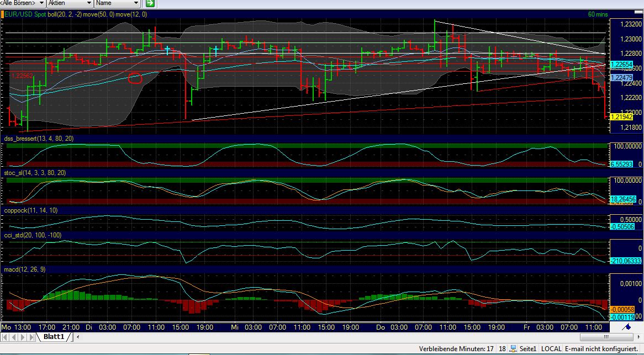Go to the previous sheet tab arrow
This screenshot has width=644, height=355.
click(14, 337)
